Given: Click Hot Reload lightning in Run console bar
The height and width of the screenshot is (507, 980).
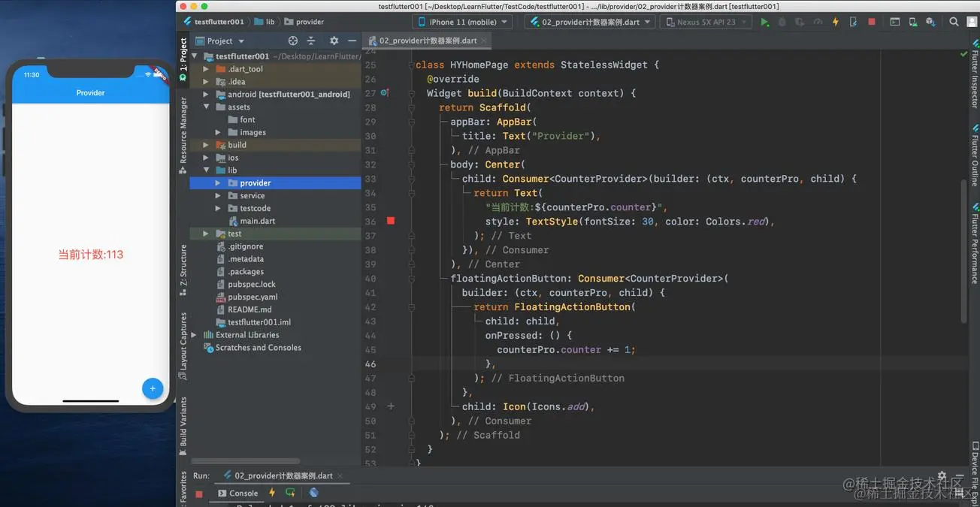Looking at the screenshot, I should [x=272, y=493].
